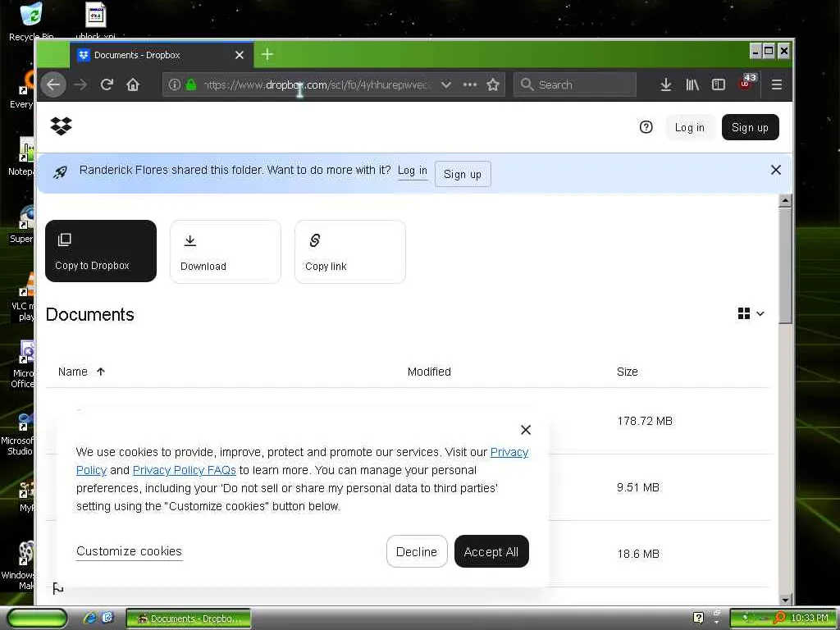Click the black Sign up button in header
Image resolution: width=840 pixels, height=630 pixels.
coord(750,127)
